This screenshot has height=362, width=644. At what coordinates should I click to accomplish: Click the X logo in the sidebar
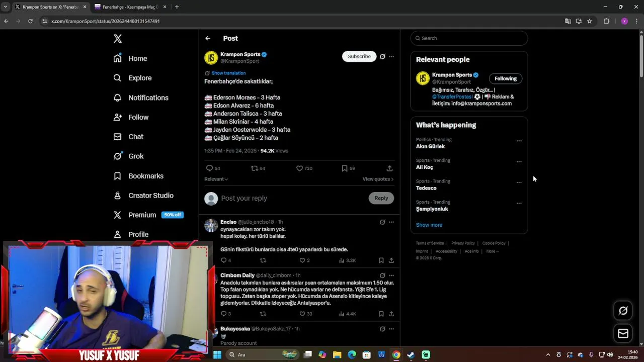pyautogui.click(x=117, y=39)
